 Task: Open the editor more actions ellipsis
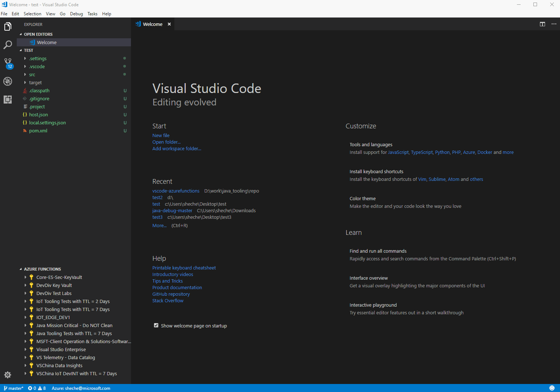coord(554,24)
